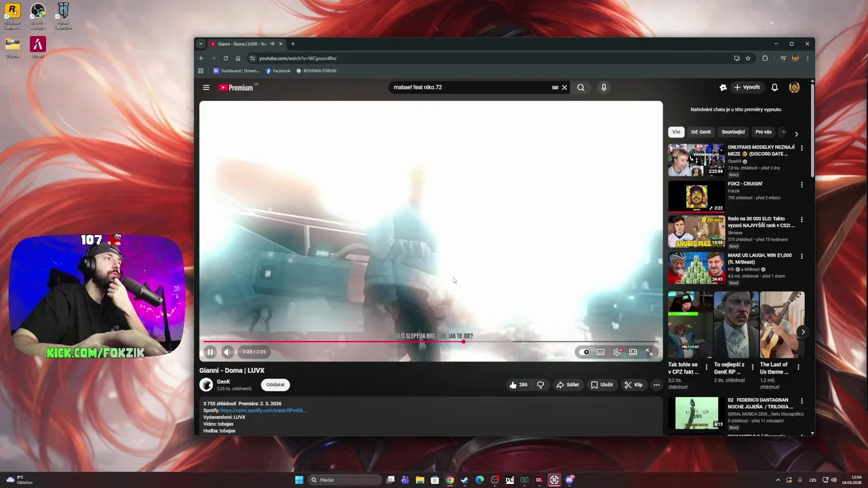Open BOHEMIA FORUM bookmark

pos(316,70)
